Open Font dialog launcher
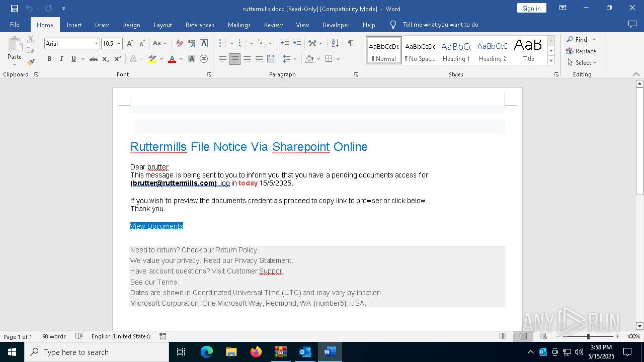The height and width of the screenshot is (362, 644). pos(209,74)
